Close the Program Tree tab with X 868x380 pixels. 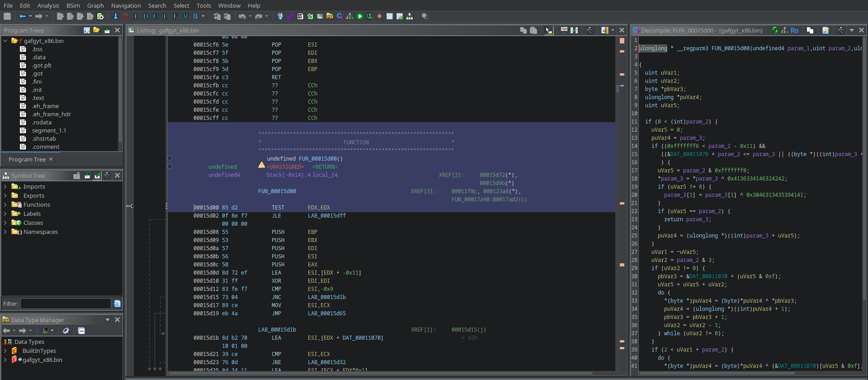click(51, 159)
